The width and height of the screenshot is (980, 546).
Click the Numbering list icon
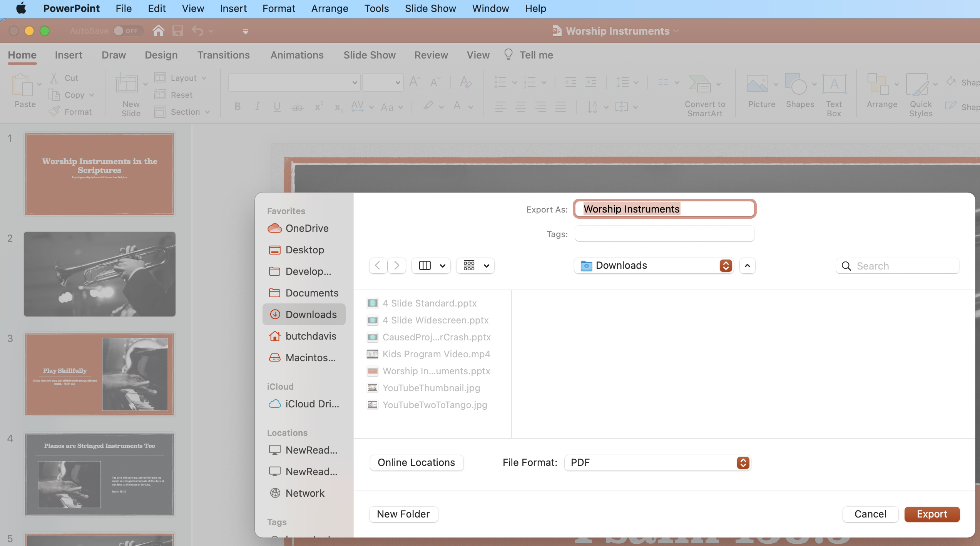[530, 82]
